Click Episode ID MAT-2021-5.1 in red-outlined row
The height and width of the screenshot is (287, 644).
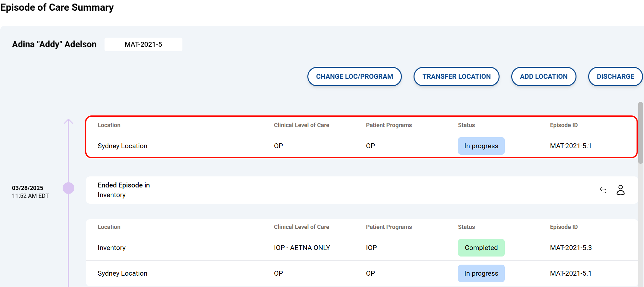click(571, 146)
